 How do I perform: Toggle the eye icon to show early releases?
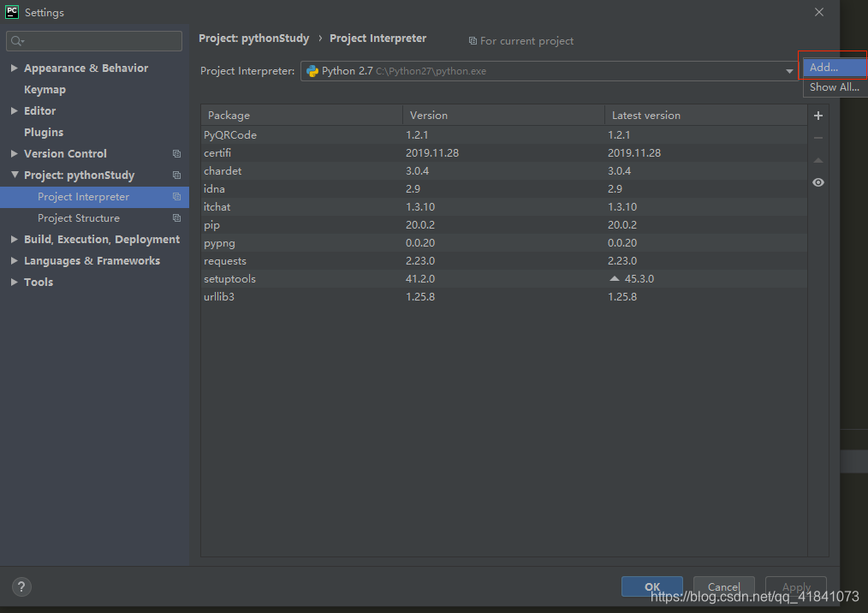pos(817,182)
